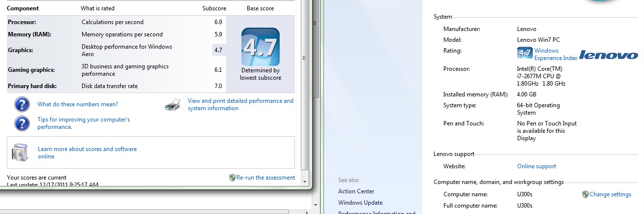
Task: Click 'Memory operations per second' description
Action: click(x=122, y=34)
